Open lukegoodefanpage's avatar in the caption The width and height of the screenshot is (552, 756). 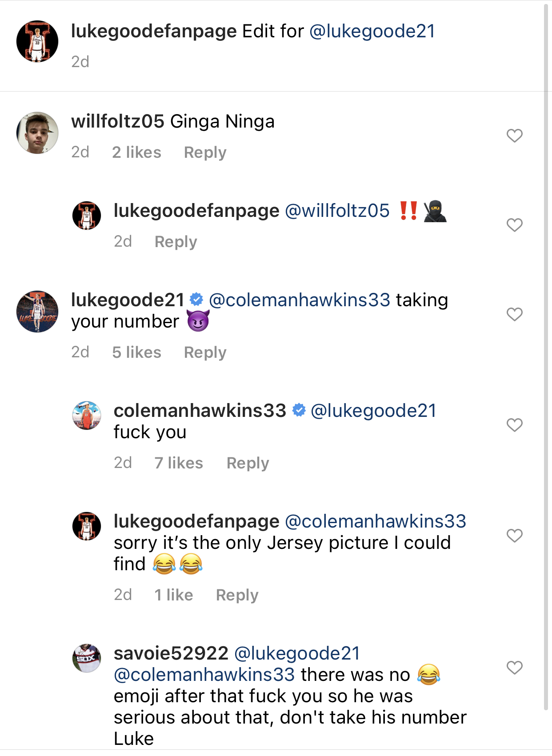pos(37,41)
